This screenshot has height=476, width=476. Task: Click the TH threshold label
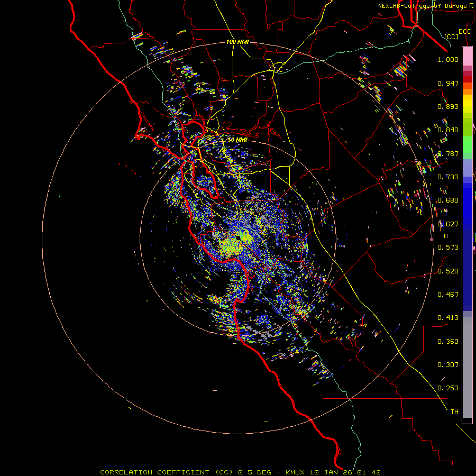click(454, 412)
